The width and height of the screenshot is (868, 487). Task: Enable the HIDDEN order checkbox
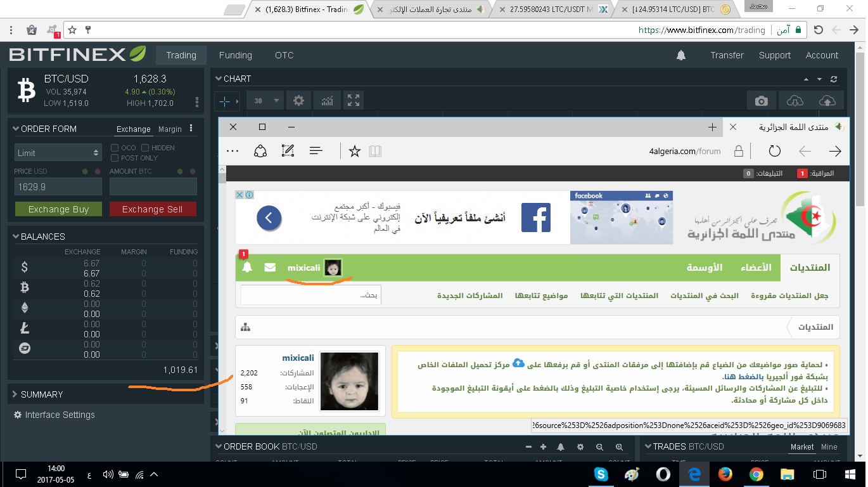coord(145,148)
